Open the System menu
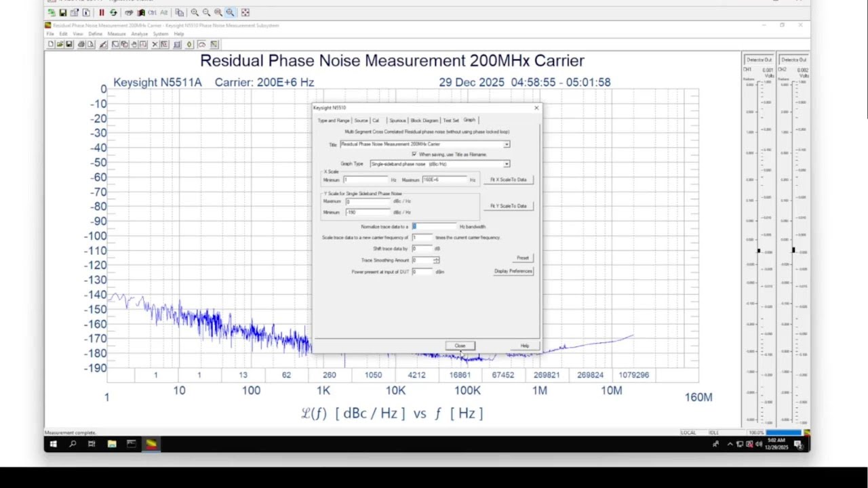Viewport: 868px width, 488px height. click(x=161, y=34)
